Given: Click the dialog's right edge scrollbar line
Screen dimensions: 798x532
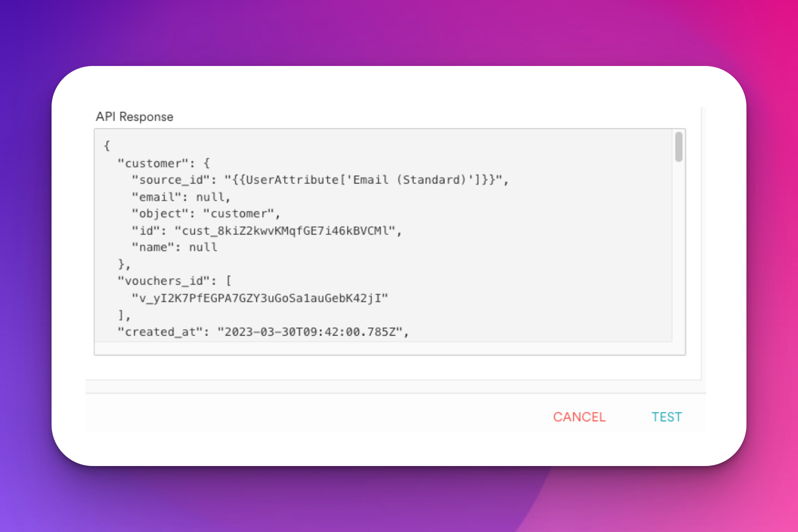Looking at the screenshot, I should tap(702, 243).
